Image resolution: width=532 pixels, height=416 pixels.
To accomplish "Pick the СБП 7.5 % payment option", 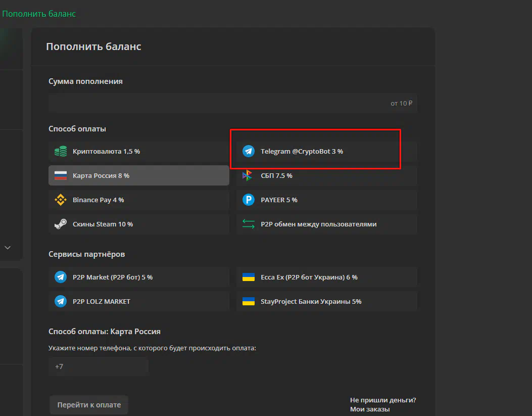I will pos(327,175).
